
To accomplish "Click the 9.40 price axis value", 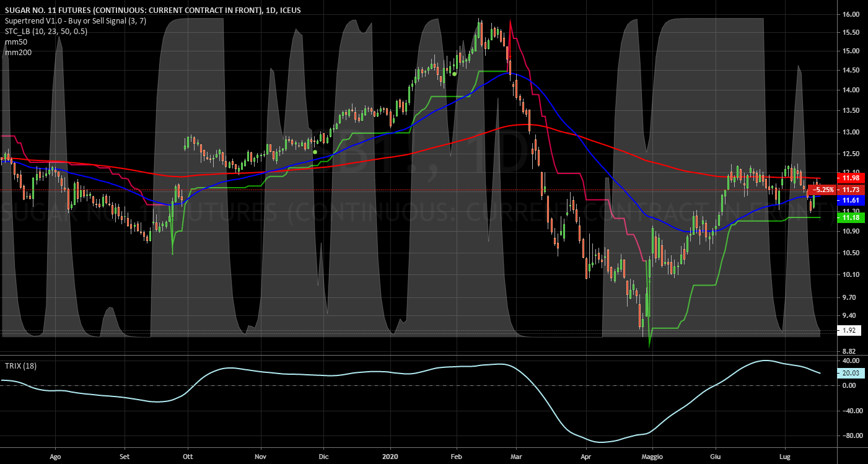I will pos(849,315).
